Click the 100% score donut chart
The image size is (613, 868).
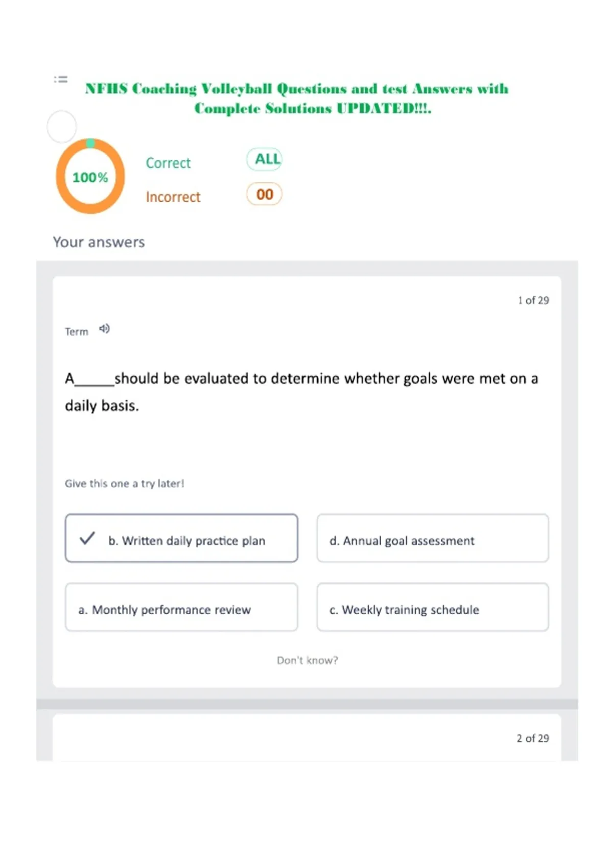click(90, 176)
